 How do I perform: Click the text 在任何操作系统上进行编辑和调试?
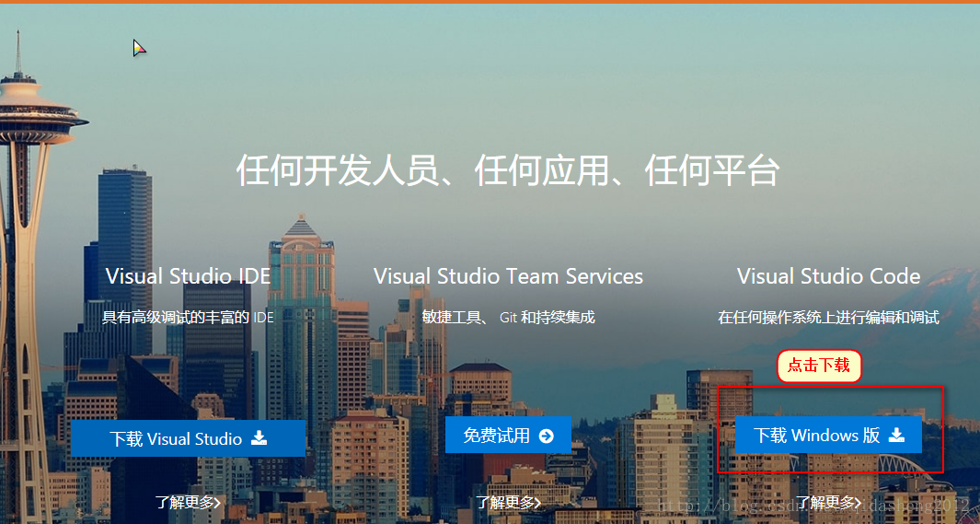pyautogui.click(x=828, y=317)
